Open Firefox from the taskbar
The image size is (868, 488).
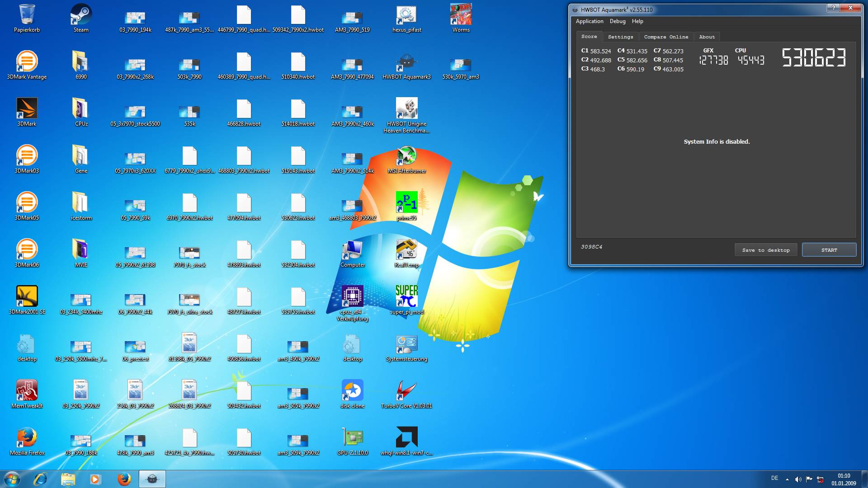pyautogui.click(x=124, y=479)
